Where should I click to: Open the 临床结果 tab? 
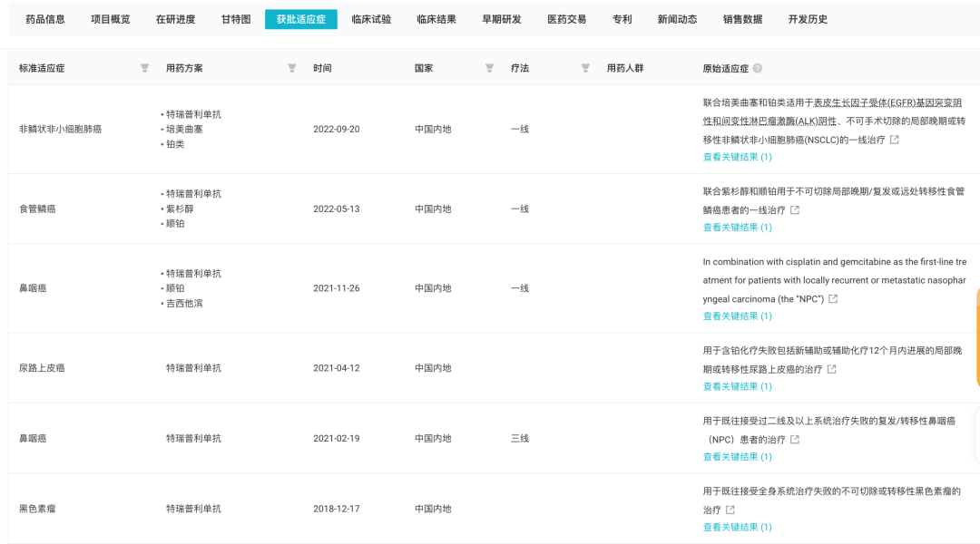click(x=436, y=19)
